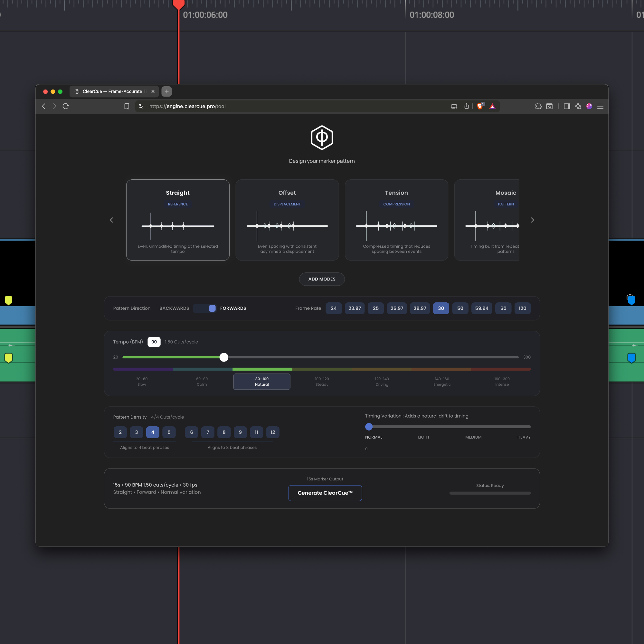Set pattern density to 8
The width and height of the screenshot is (644, 644).
point(224,432)
